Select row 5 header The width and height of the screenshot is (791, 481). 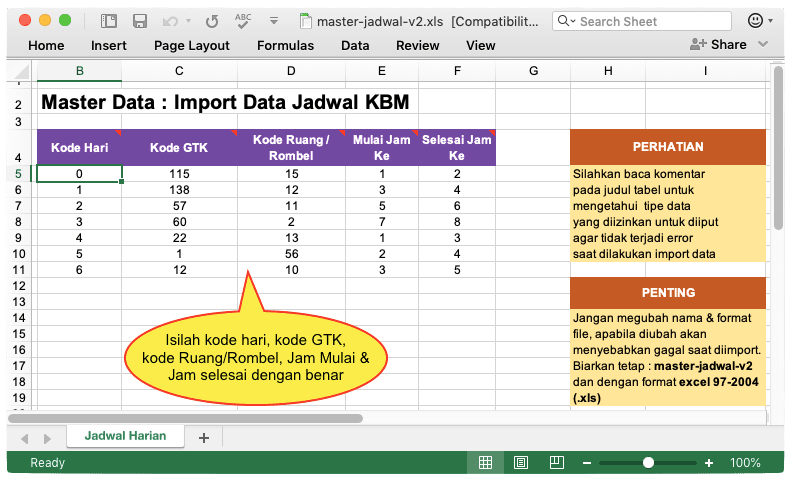[x=19, y=174]
